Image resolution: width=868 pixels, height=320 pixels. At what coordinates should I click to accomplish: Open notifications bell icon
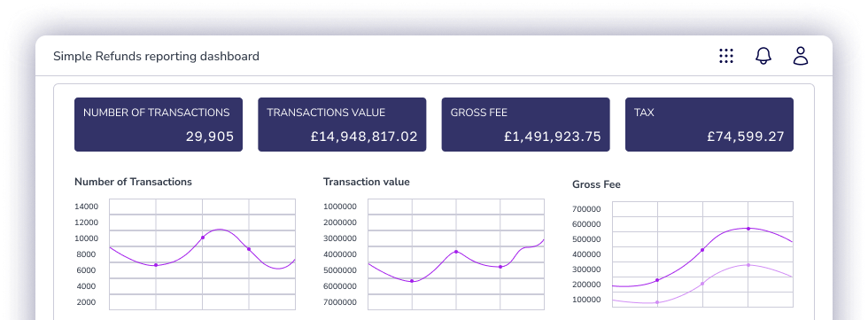pos(763,56)
